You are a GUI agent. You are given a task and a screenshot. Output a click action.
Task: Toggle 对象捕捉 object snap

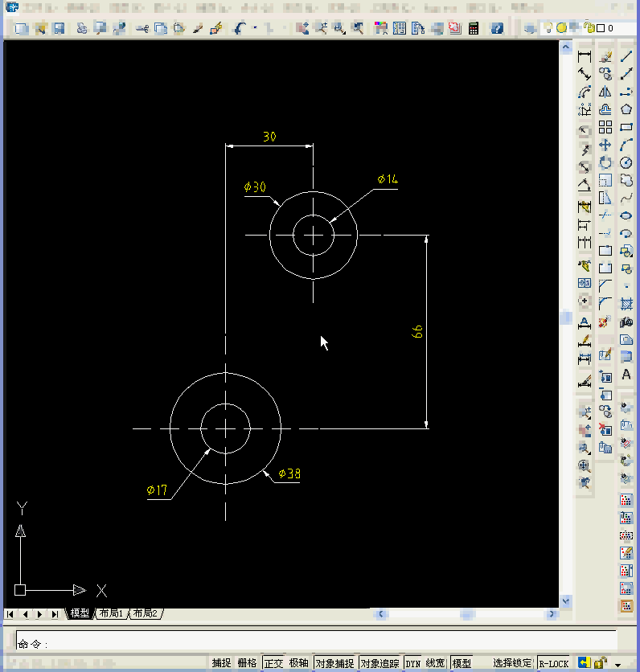point(334,663)
